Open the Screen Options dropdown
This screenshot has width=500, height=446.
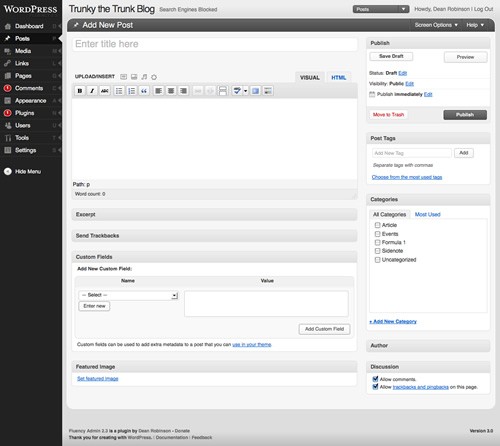tap(436, 25)
